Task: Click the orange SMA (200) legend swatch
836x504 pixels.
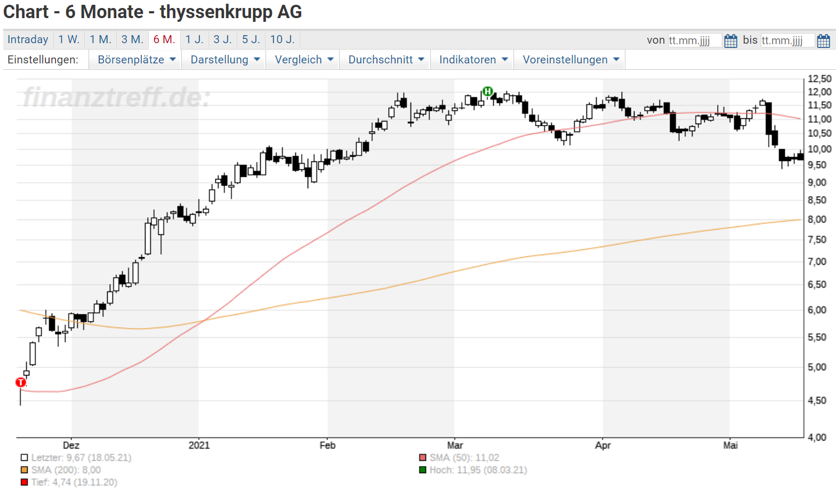Action: pos(24,470)
